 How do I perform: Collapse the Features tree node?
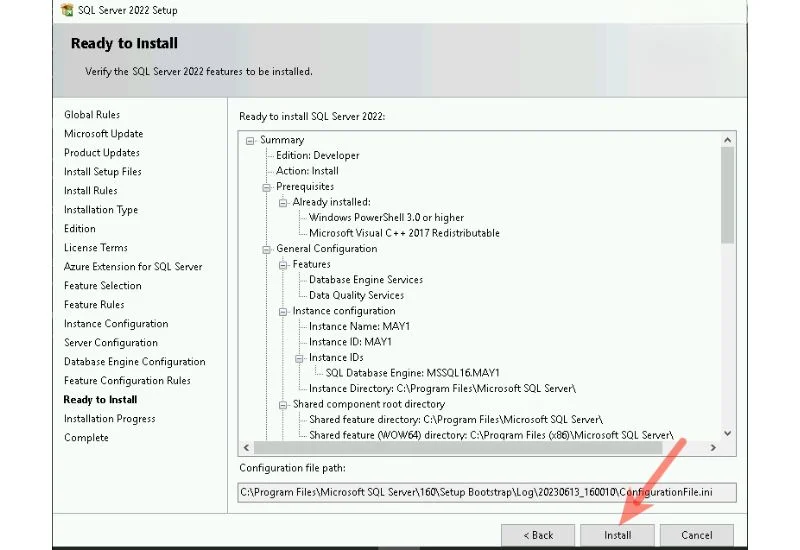click(283, 265)
